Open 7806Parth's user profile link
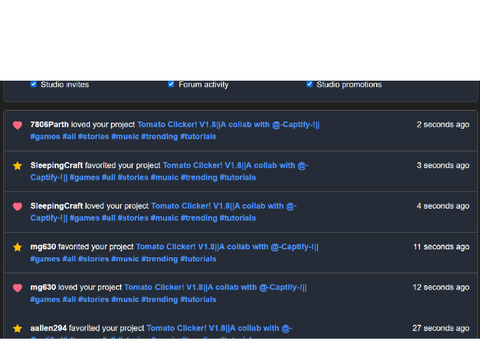The image size is (480, 360). coord(49,124)
